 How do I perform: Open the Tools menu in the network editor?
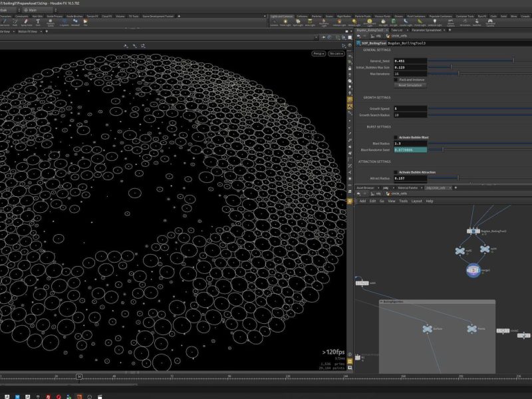402,201
